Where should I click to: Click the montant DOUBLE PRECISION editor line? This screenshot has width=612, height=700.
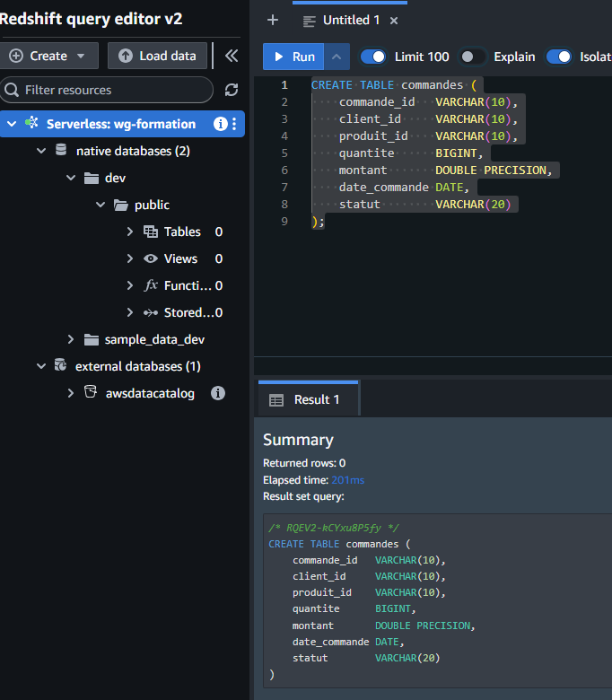pos(445,171)
